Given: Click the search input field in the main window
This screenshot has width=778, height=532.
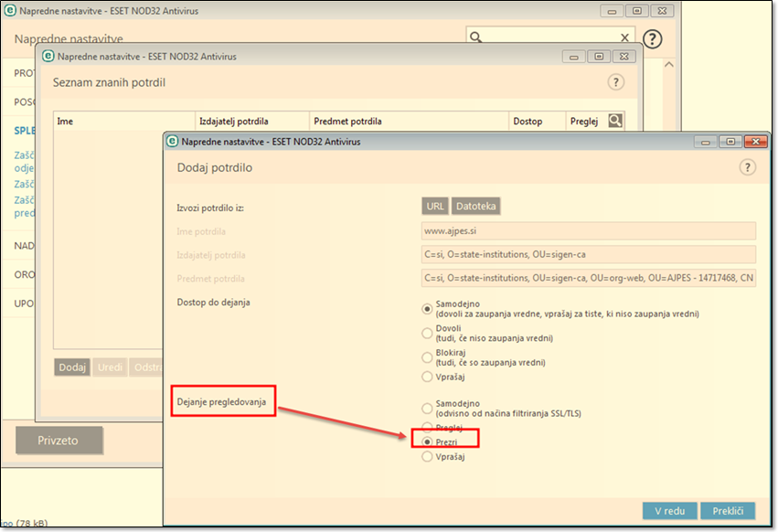Looking at the screenshot, I should pos(550,37).
